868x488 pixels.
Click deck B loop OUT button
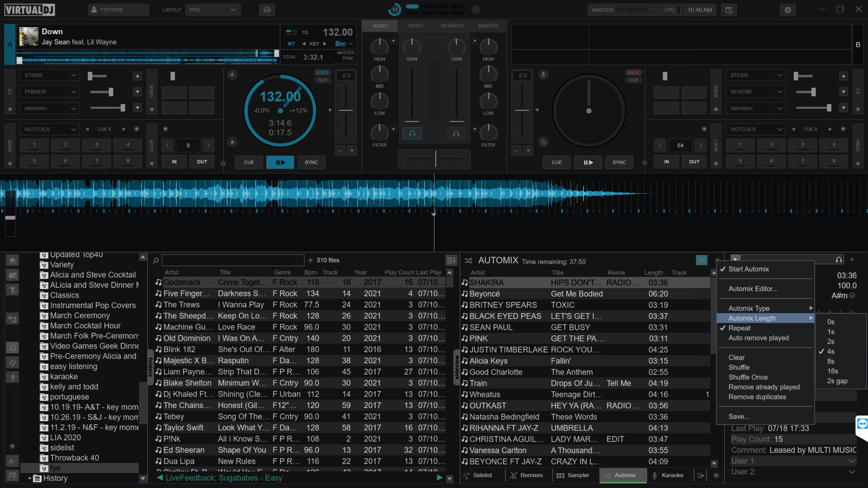[x=694, y=162]
